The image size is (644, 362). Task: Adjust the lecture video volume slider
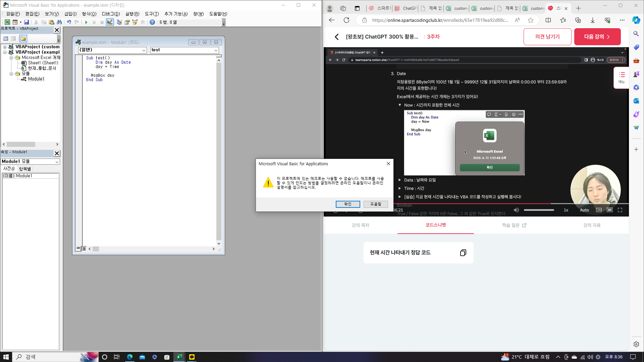point(539,210)
